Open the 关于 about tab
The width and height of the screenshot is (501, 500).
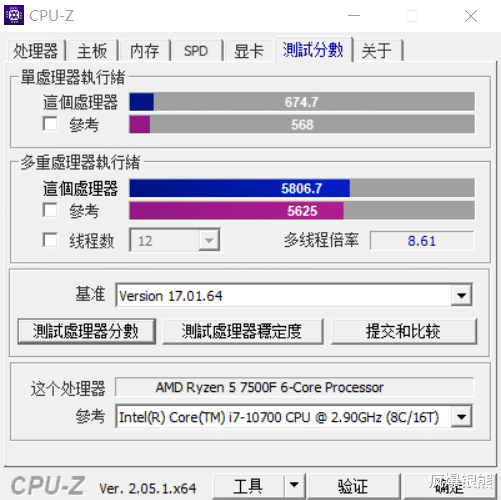point(377,51)
